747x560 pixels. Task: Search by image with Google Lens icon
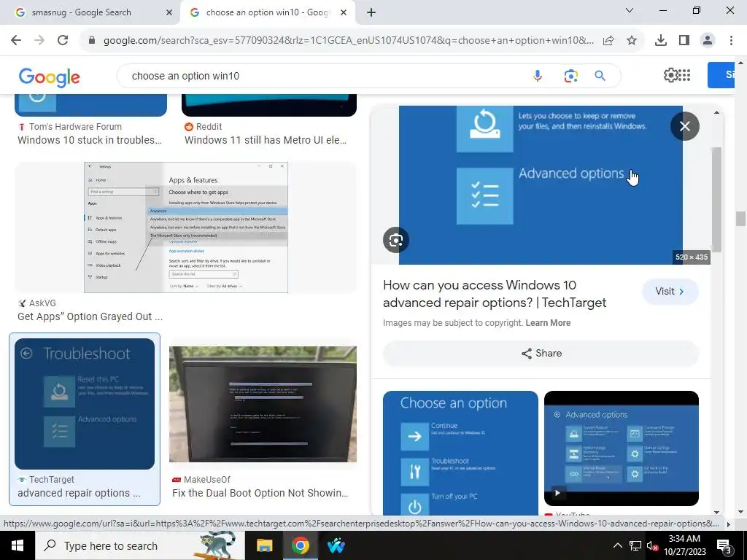570,76
